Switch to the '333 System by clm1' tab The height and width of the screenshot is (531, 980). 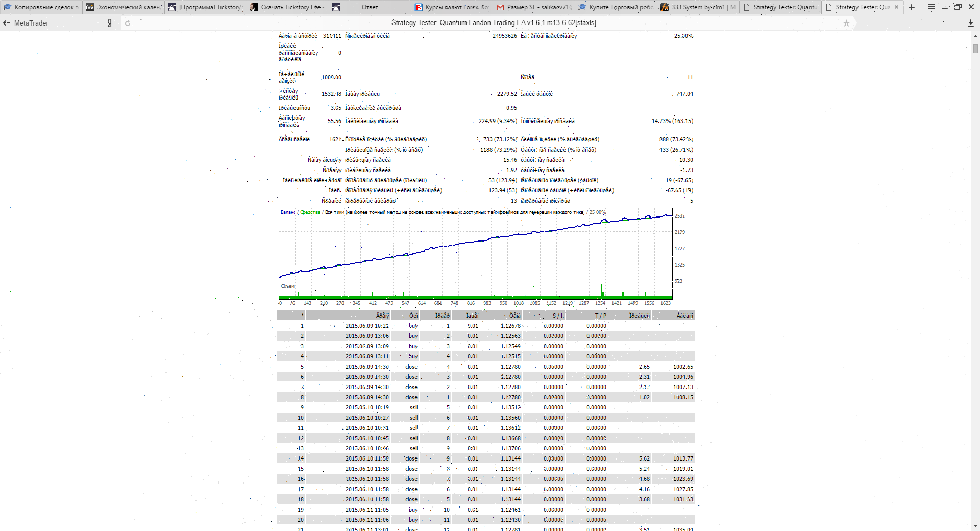699,7
